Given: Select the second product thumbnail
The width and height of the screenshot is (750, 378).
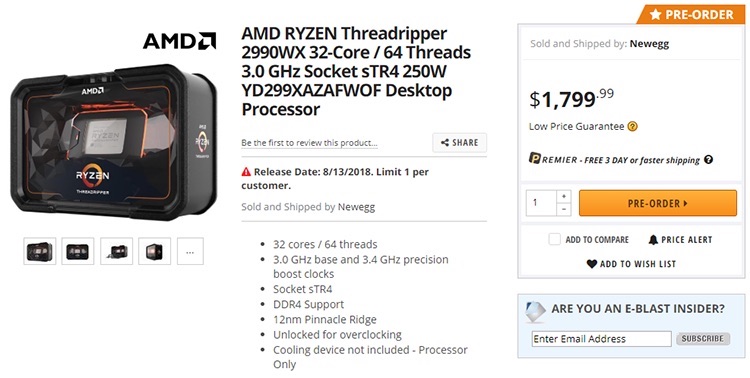Looking at the screenshot, I should tap(78, 251).
